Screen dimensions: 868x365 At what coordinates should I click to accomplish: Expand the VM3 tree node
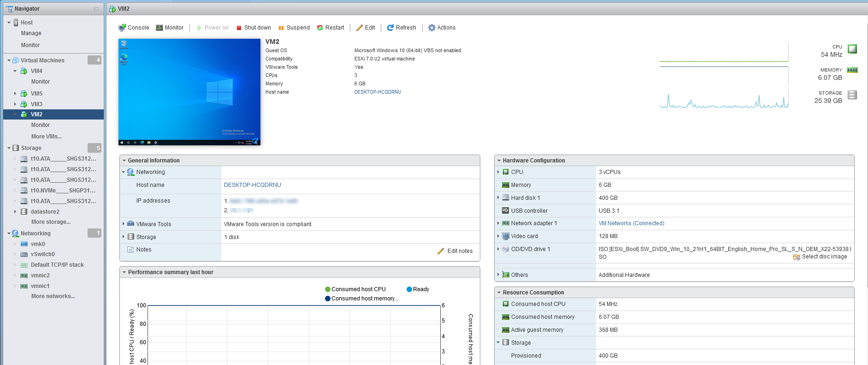click(15, 104)
